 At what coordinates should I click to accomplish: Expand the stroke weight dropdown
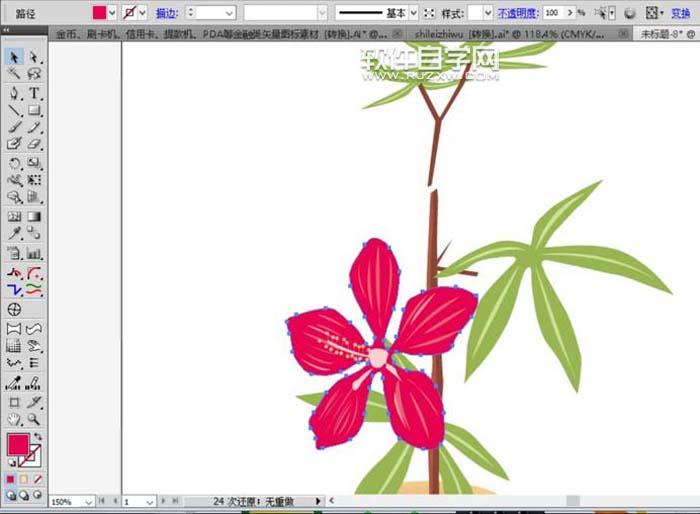pyautogui.click(x=229, y=13)
